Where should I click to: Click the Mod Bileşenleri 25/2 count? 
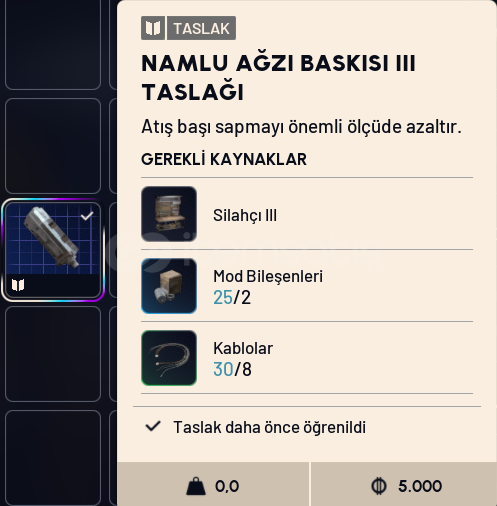232,297
